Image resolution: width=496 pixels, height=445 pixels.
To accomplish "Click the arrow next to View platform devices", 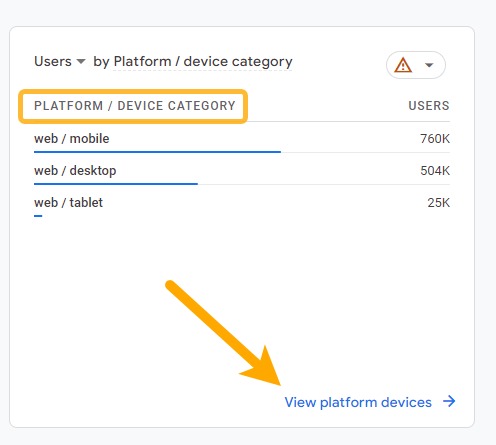I will coord(449,401).
